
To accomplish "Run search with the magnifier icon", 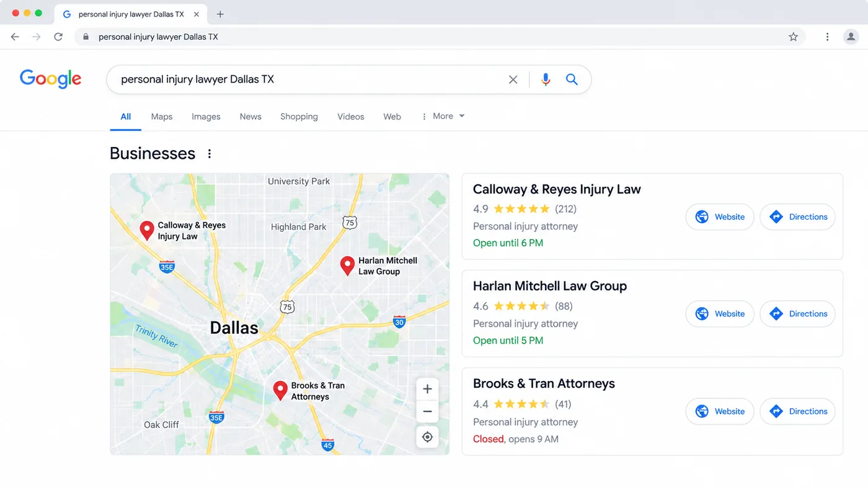I will 572,79.
